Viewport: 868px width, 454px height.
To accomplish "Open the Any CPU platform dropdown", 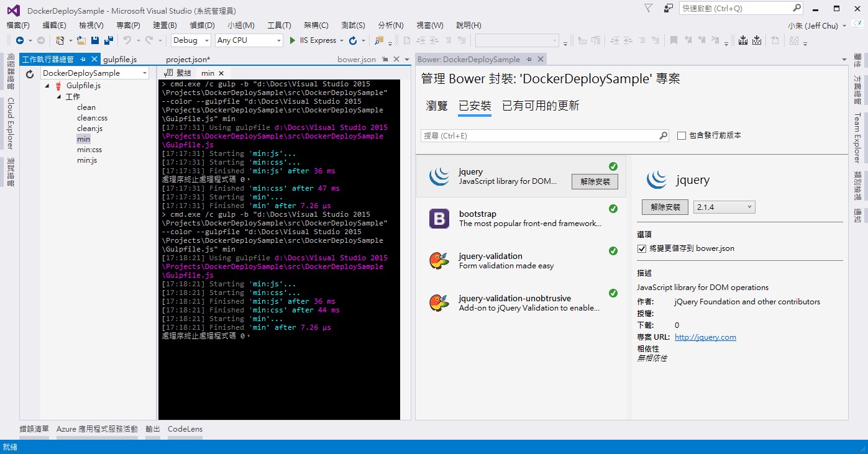I will [x=249, y=40].
